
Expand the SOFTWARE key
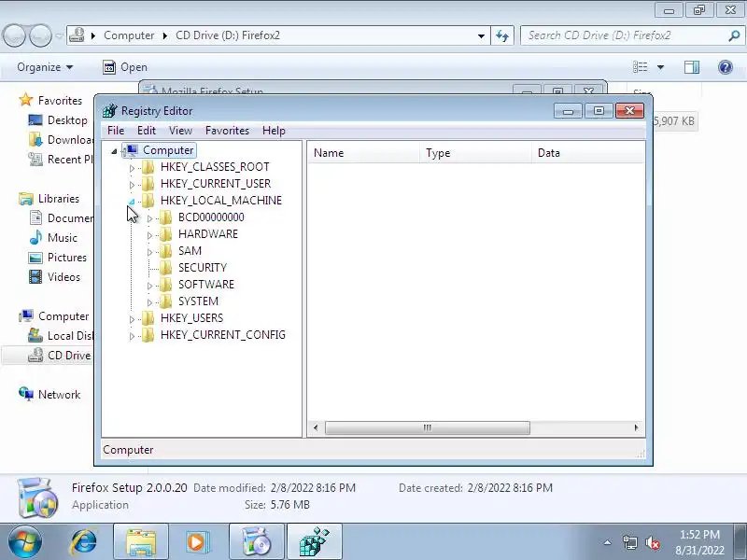click(149, 286)
